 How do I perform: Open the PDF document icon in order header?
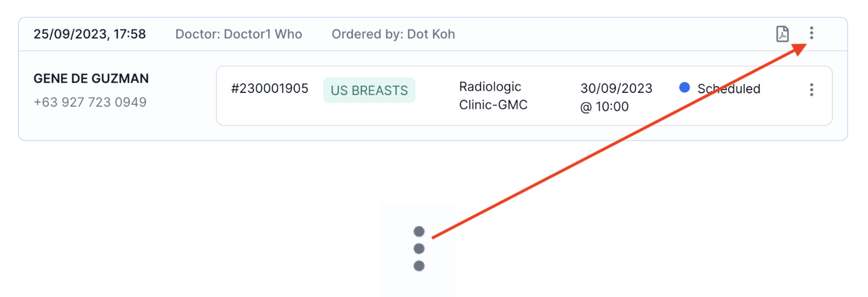pyautogui.click(x=783, y=34)
